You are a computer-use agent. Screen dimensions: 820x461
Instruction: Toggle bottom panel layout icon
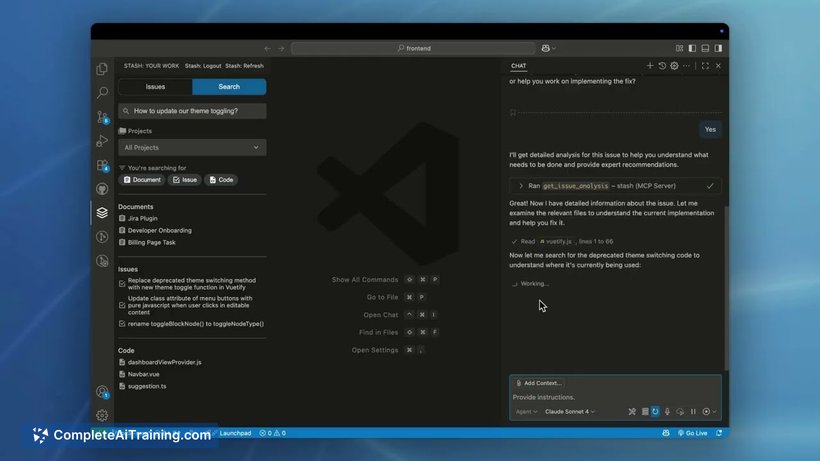705,48
